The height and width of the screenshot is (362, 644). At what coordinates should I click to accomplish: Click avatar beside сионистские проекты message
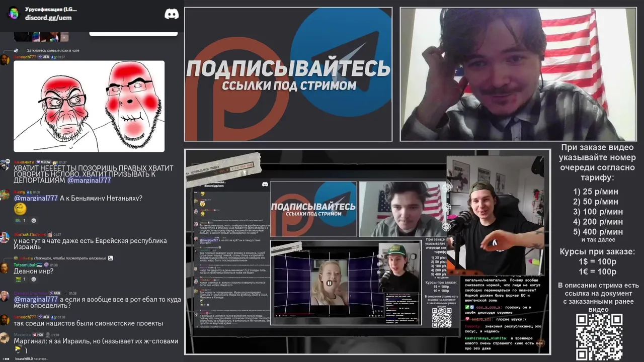click(5, 320)
